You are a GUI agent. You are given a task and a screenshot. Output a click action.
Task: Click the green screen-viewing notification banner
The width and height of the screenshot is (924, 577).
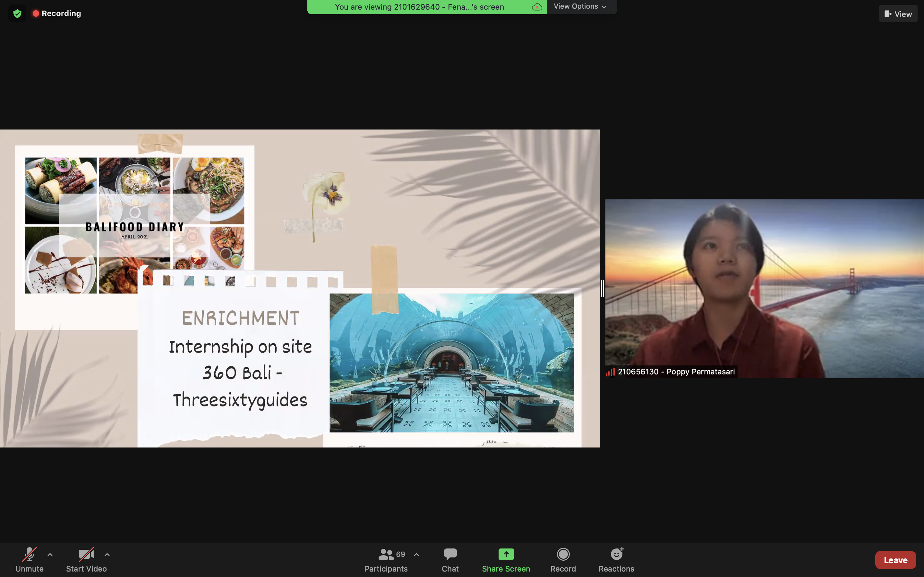(x=419, y=7)
